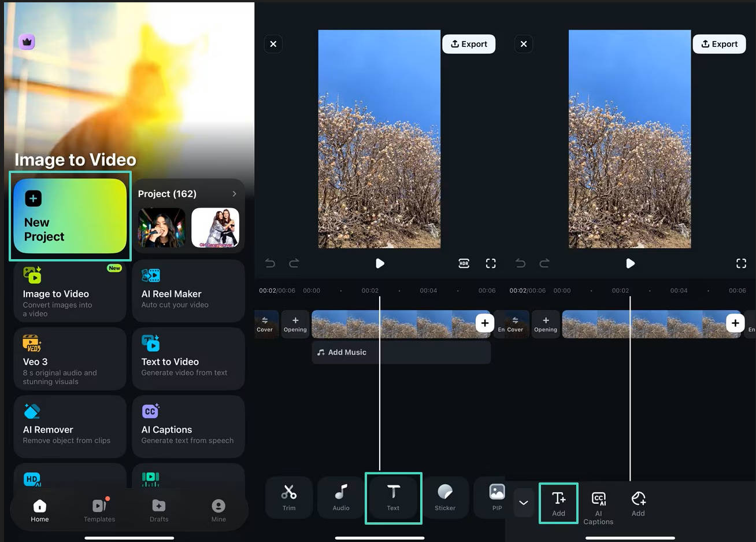The image size is (756, 542).
Task: Select the Trim tool
Action: click(288, 497)
